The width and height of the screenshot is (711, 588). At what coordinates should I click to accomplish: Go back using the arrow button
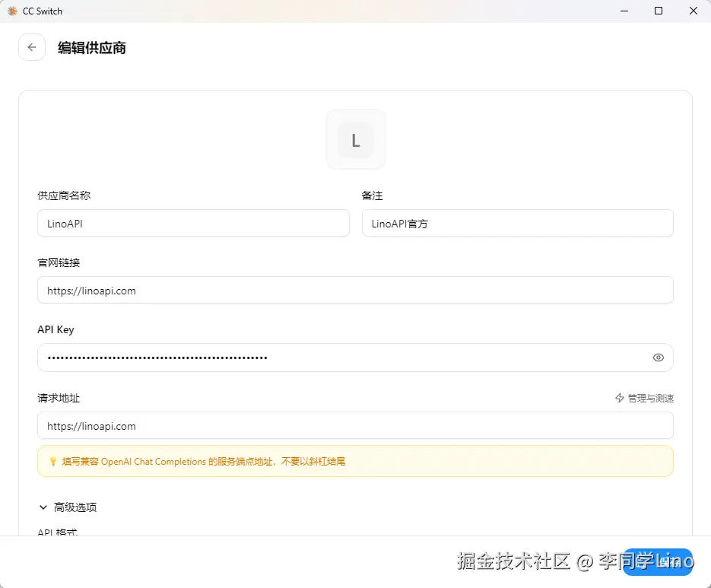[32, 47]
